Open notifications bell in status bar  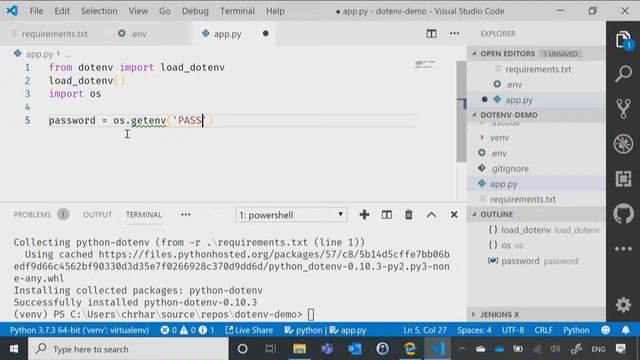pos(626,330)
